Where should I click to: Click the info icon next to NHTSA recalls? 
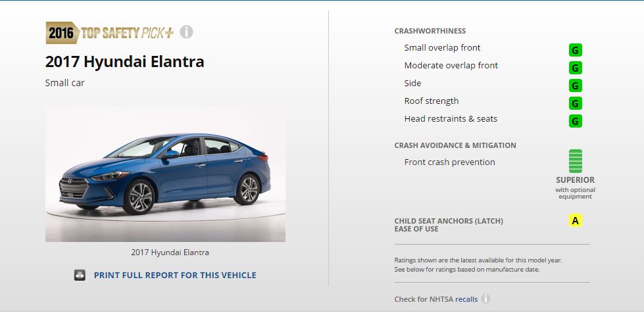click(485, 299)
